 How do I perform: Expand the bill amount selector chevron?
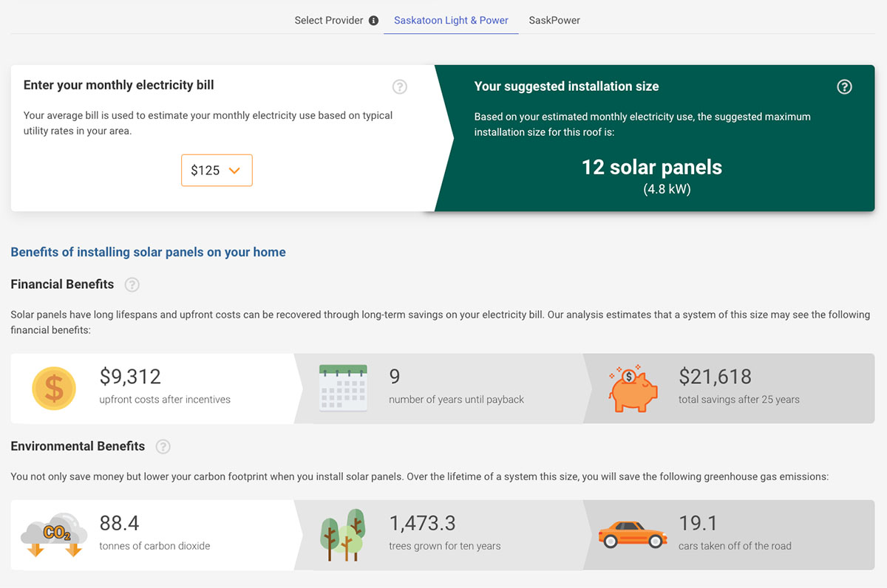[x=236, y=170]
